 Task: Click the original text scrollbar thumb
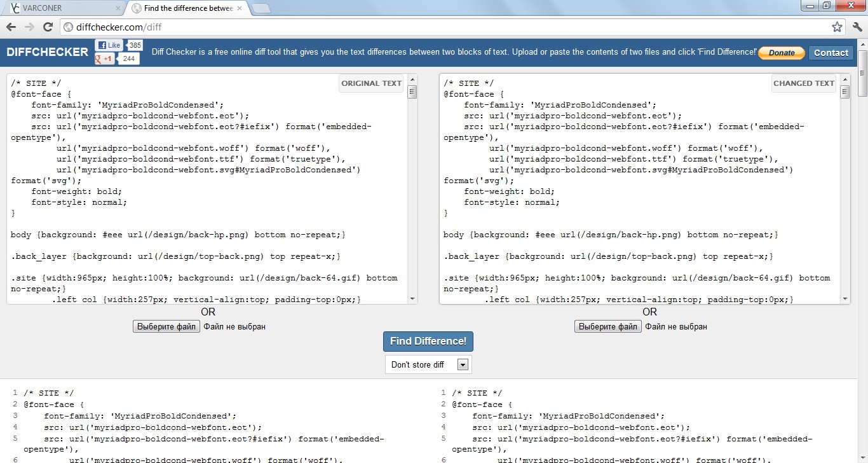[412, 92]
